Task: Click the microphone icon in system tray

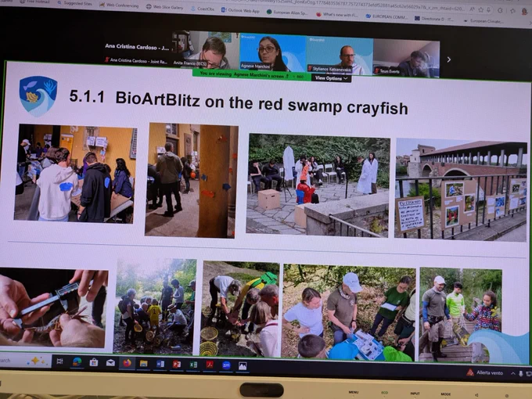Action: pyautogui.click(x=521, y=373)
